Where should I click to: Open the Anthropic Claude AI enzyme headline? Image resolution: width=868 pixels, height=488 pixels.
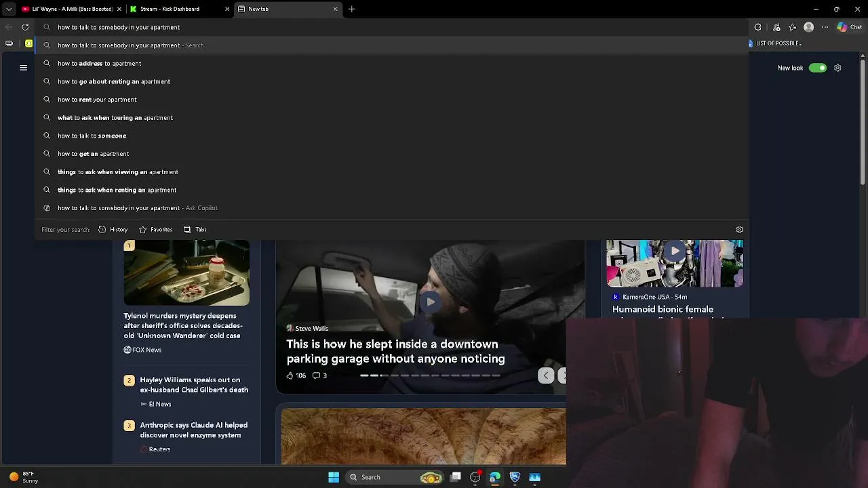[x=193, y=430]
